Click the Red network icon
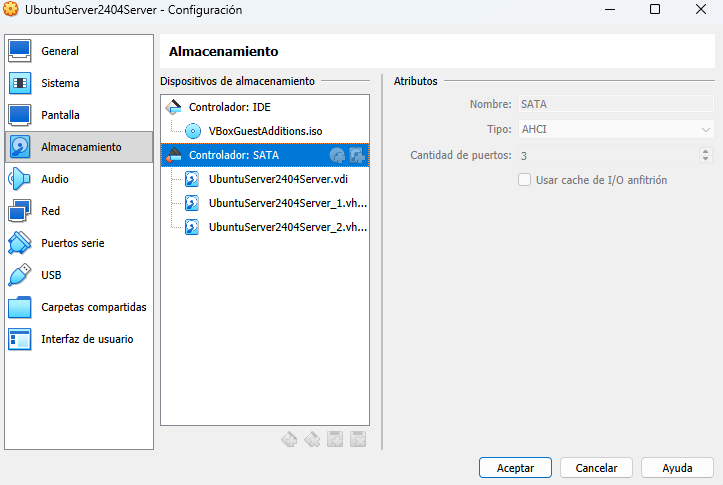Image resolution: width=723 pixels, height=485 pixels. point(21,211)
